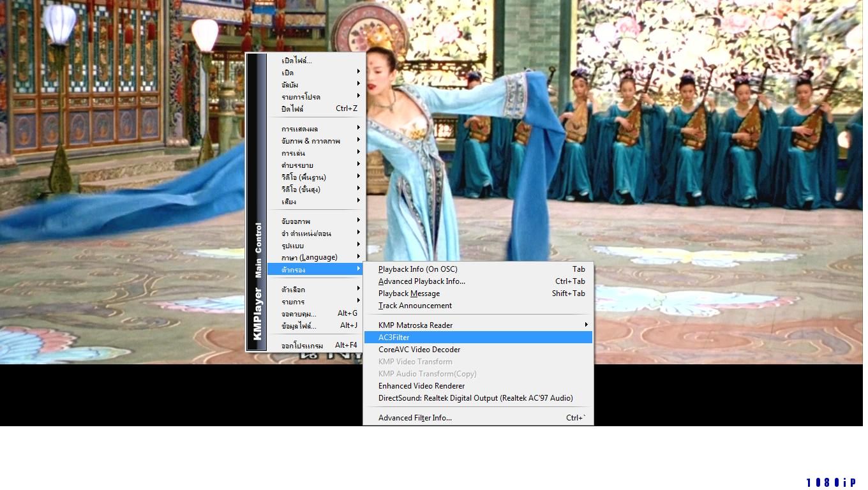Open the highlighted AC3Filter entry
Viewport: 868px width, 490px height.
pyautogui.click(x=478, y=338)
